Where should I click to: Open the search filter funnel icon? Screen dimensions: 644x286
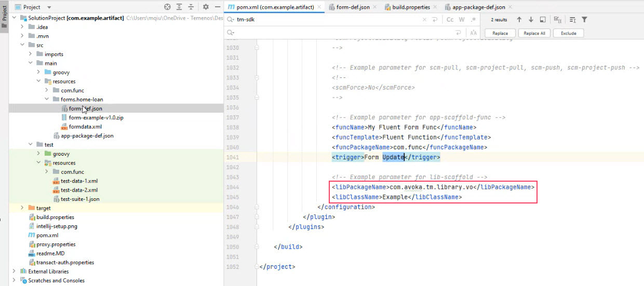pyautogui.click(x=584, y=20)
